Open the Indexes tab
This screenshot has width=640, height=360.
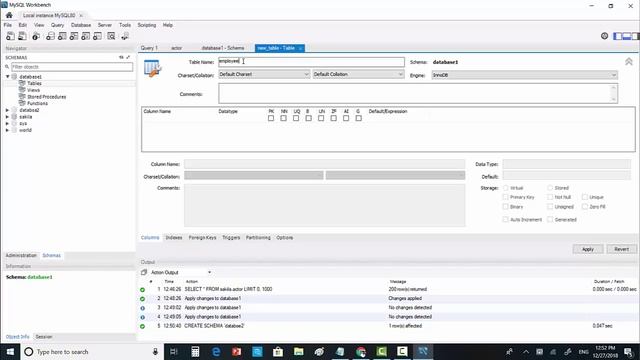tap(174, 238)
